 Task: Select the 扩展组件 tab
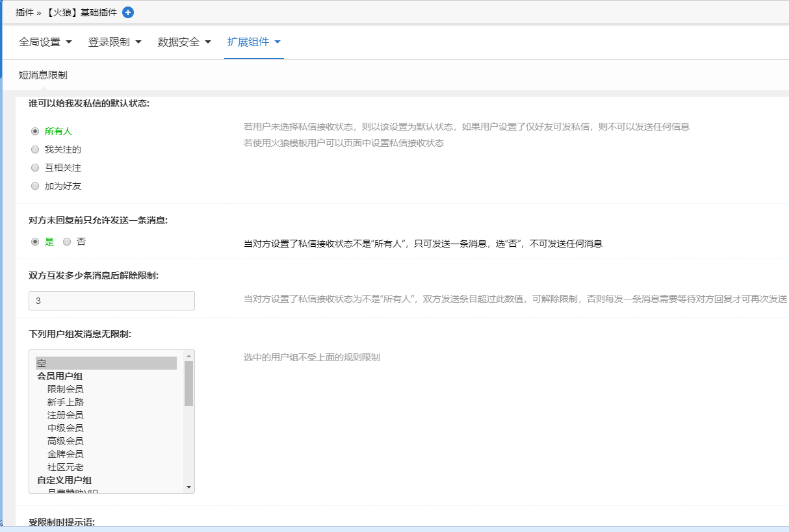pyautogui.click(x=253, y=42)
